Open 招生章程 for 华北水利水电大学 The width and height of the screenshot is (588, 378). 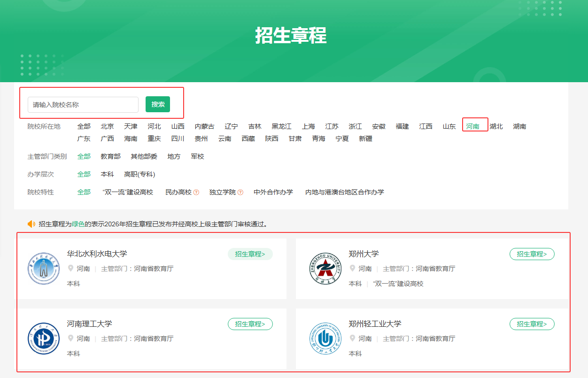point(250,254)
